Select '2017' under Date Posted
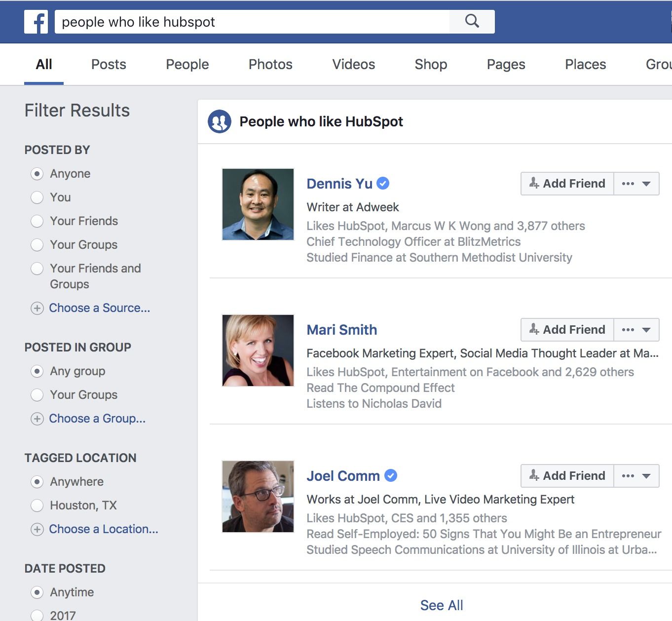 [x=37, y=615]
